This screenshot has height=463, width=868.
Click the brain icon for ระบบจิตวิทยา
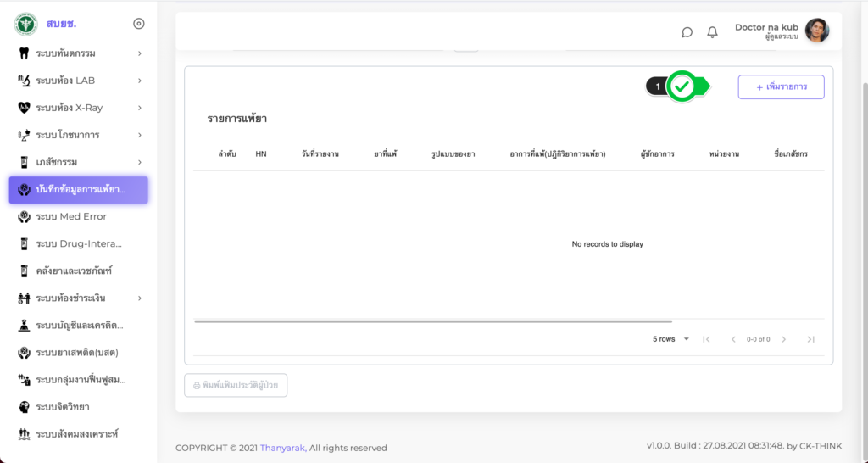tap(24, 407)
